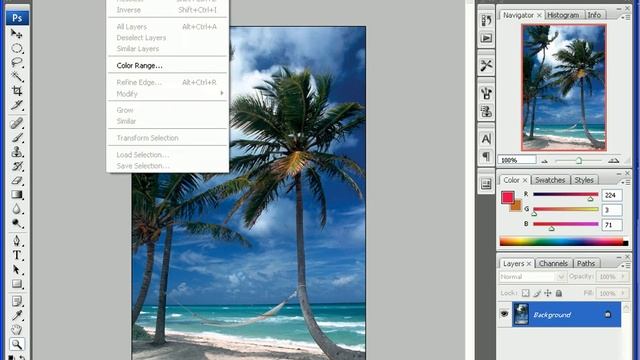Viewport: 640px width, 360px height.
Task: Select the Elliptical Marquee tool
Action: point(16,48)
